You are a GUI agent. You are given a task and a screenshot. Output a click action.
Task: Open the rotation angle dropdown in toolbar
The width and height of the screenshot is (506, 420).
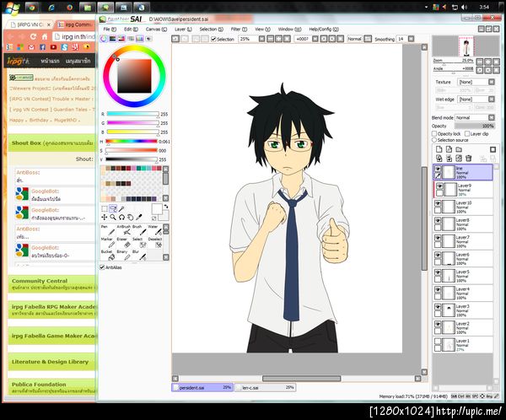coord(315,39)
